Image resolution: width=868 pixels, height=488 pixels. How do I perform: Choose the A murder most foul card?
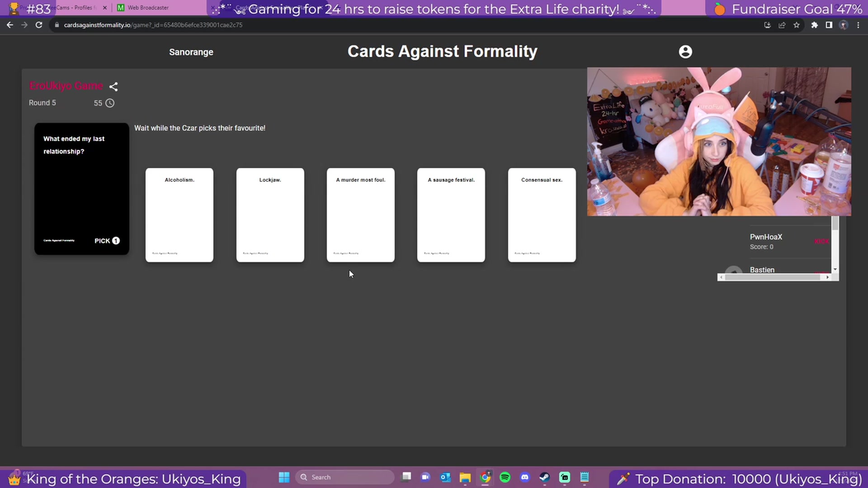pyautogui.click(x=361, y=215)
